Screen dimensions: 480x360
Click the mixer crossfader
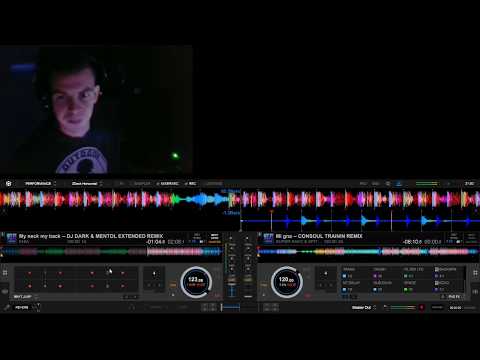(x=231, y=307)
